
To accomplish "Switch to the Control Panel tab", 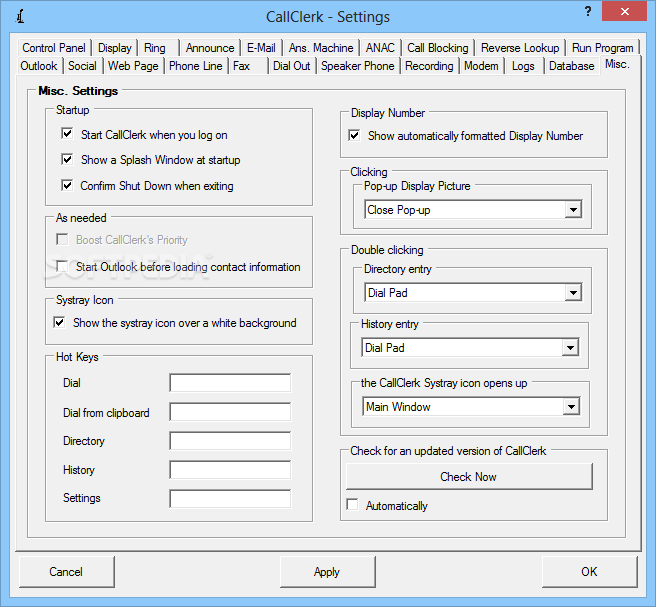I will pos(54,48).
